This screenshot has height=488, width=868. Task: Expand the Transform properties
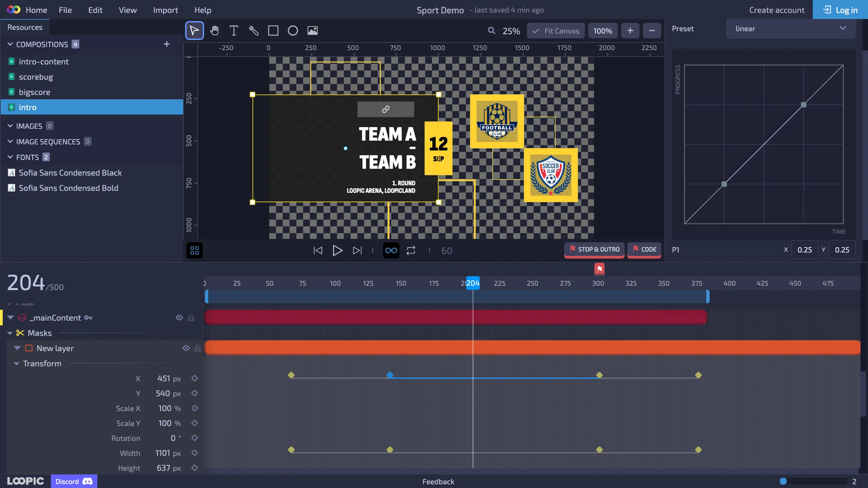coord(16,363)
